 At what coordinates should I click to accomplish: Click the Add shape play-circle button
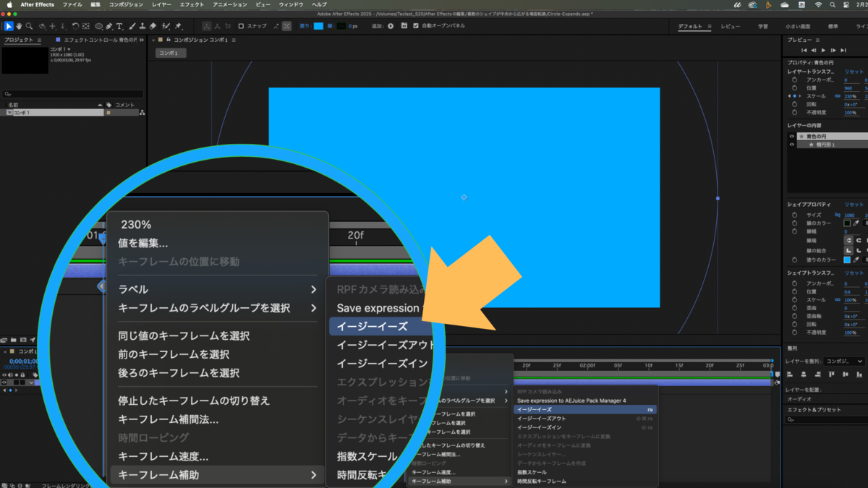[x=391, y=26]
